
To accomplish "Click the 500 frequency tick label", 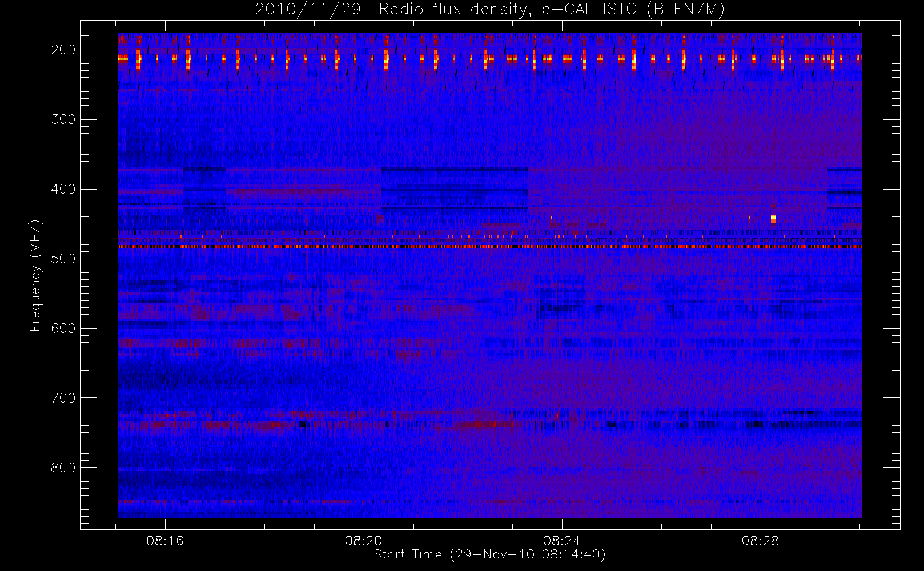I will coord(63,259).
